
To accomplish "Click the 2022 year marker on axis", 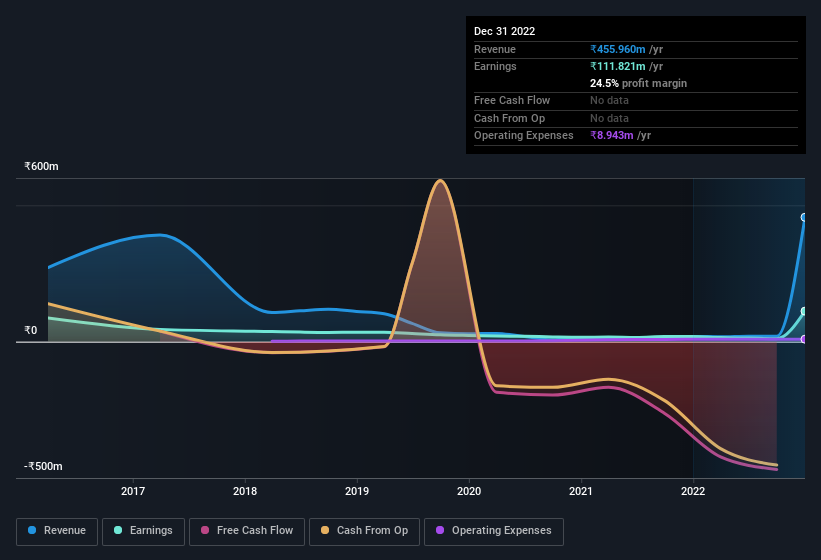I will point(693,491).
